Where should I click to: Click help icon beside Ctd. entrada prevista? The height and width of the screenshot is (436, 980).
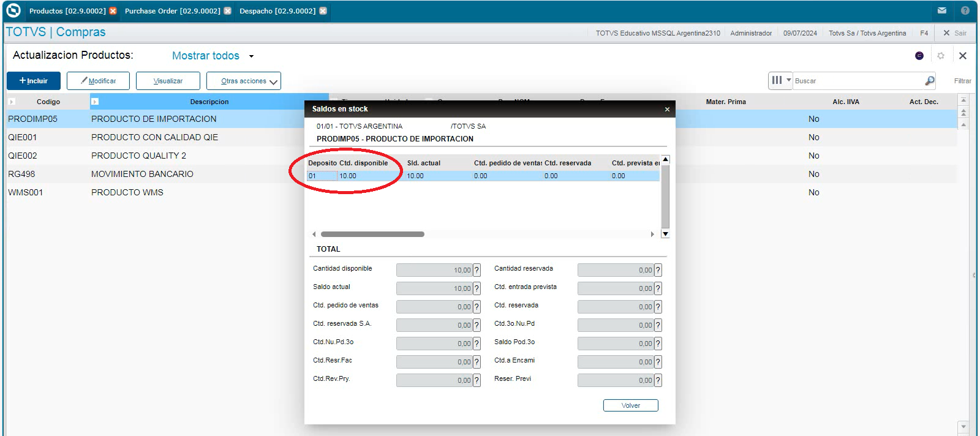coord(658,288)
